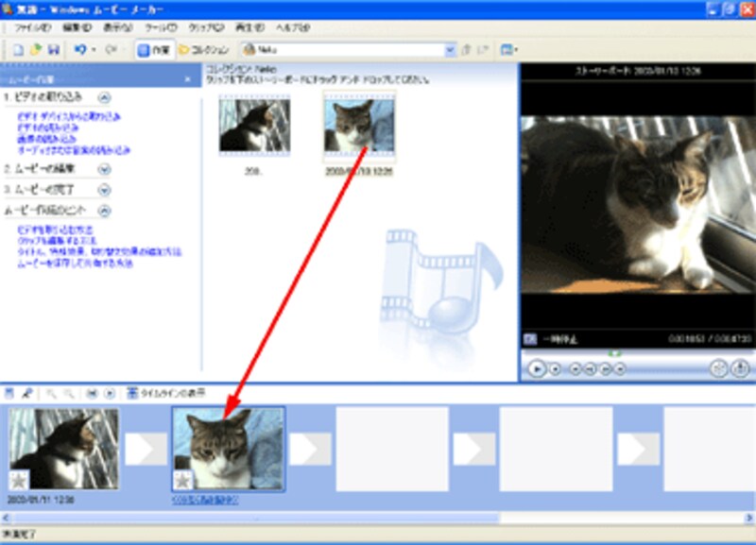Click the greyed Zoom out timeline magnifier
The width and height of the screenshot is (756, 545).
pos(69,394)
